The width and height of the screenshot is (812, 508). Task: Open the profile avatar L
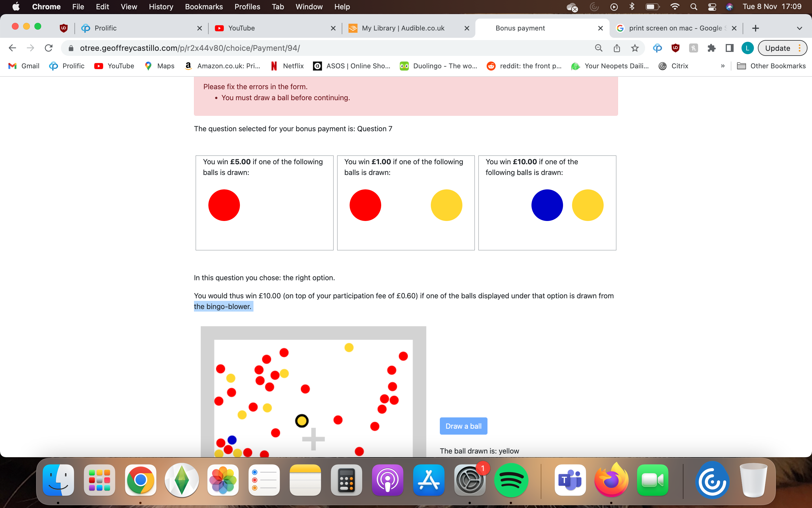click(747, 48)
